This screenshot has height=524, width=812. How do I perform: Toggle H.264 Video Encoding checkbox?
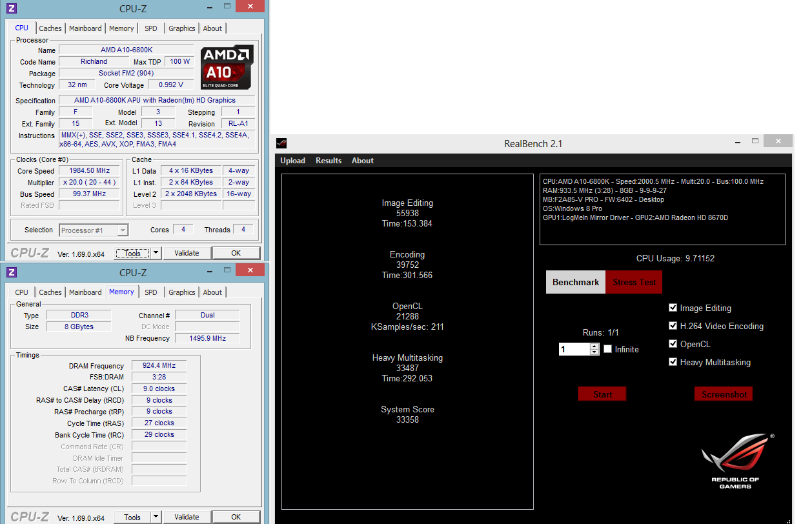click(x=673, y=326)
